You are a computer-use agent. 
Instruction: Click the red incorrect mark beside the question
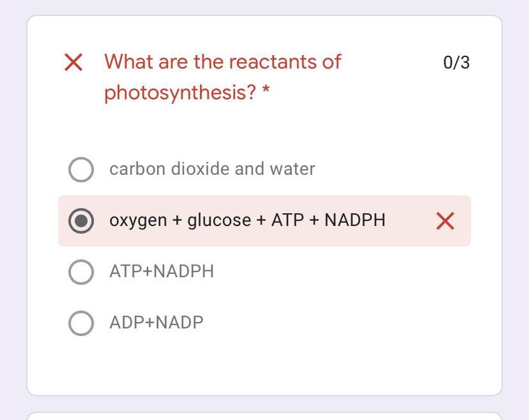74,63
